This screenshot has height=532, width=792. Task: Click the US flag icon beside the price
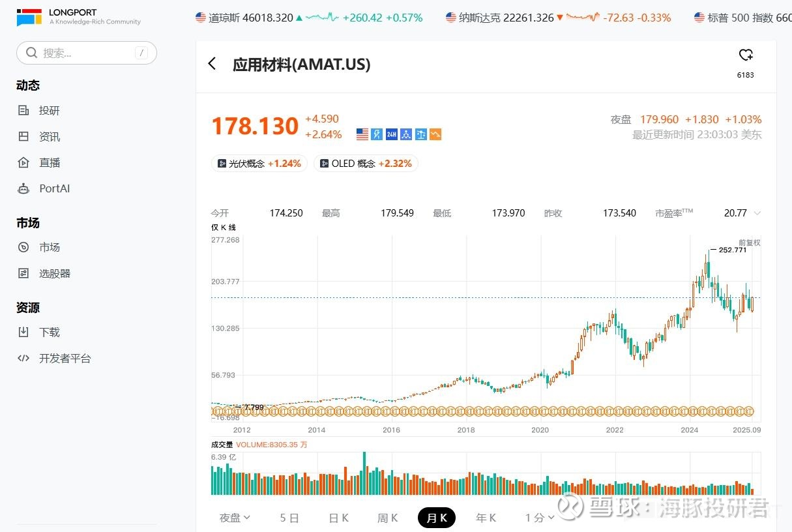(x=362, y=134)
